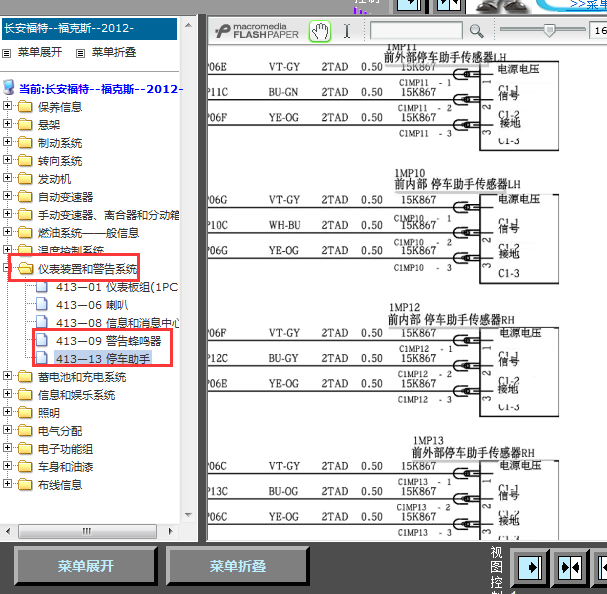Click the tree vertical scroll up arrow
This screenshot has width=607, height=594.
tap(189, 26)
